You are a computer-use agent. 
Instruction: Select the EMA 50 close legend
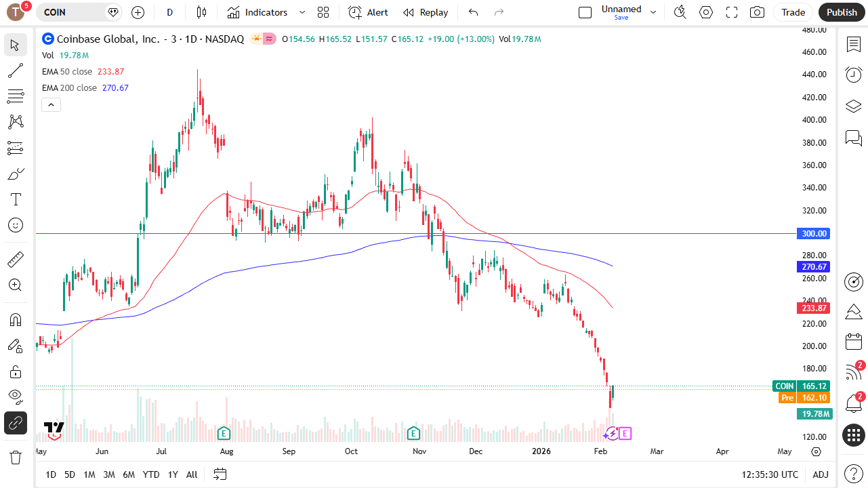tap(67, 71)
